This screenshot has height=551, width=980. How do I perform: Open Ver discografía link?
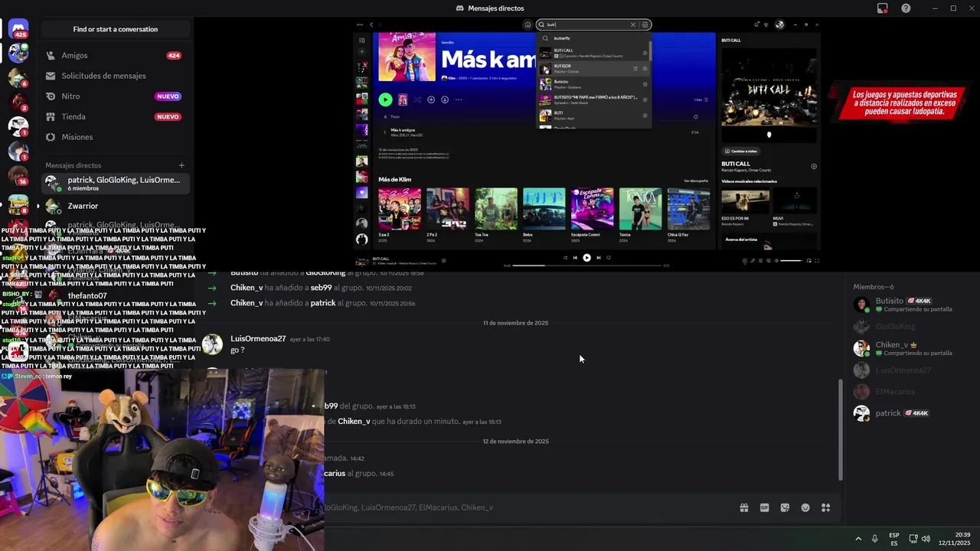click(696, 181)
